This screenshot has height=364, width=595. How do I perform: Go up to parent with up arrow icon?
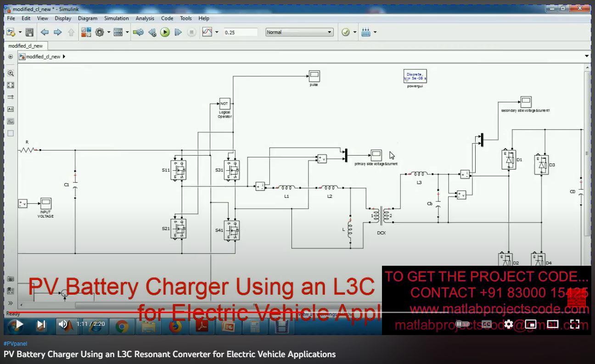click(71, 32)
